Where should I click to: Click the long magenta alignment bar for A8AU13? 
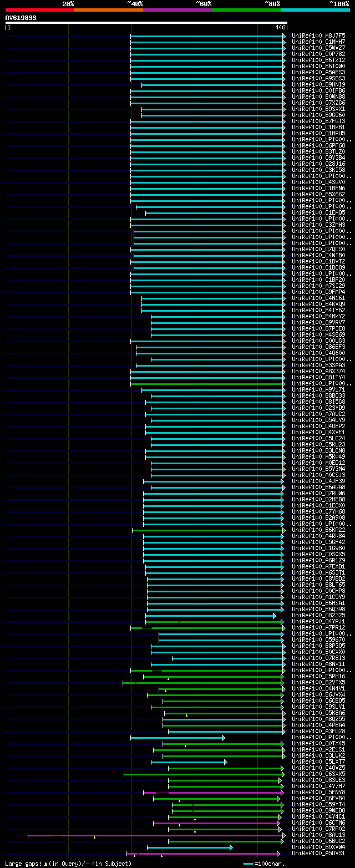tap(156, 835)
